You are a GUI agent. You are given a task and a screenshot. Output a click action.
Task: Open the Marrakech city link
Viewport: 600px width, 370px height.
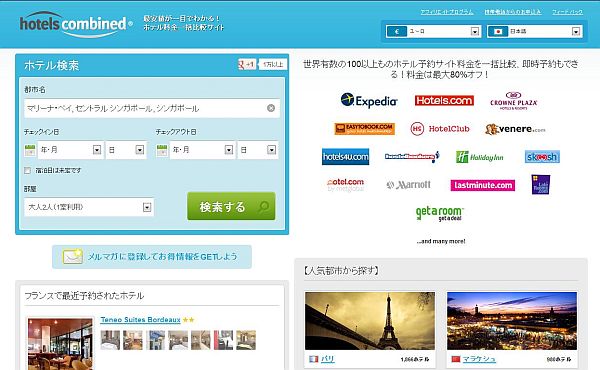tap(479, 359)
